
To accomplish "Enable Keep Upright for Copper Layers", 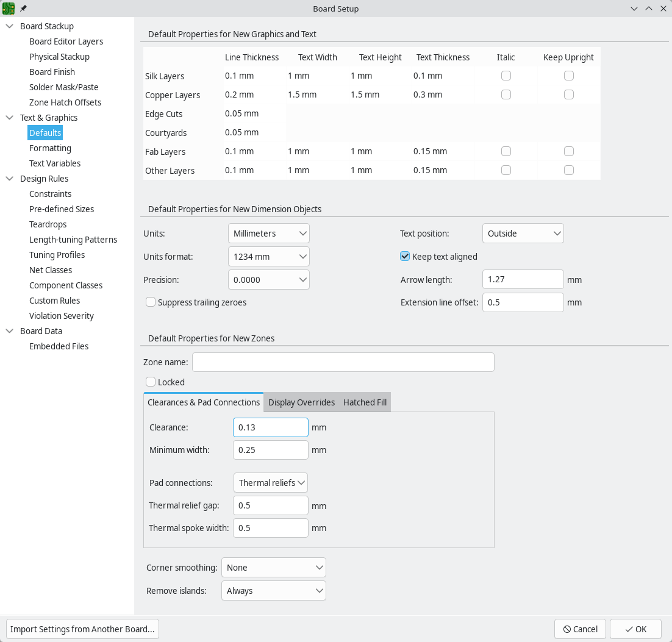I will pos(568,95).
